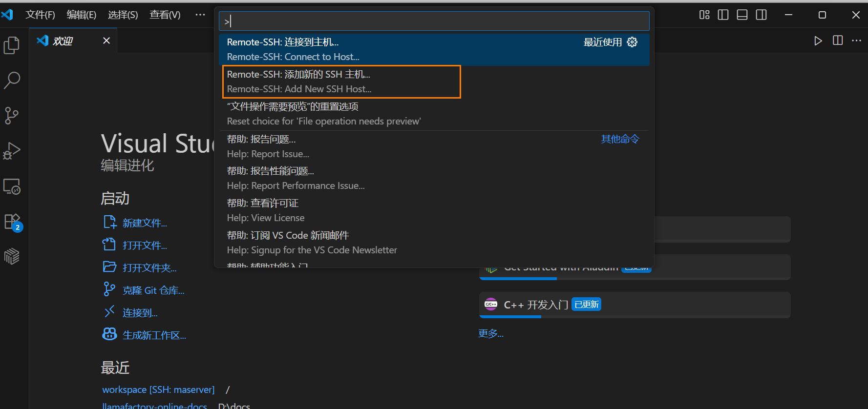The image size is (868, 409).
Task: Open the Run and Debug view
Action: point(12,151)
